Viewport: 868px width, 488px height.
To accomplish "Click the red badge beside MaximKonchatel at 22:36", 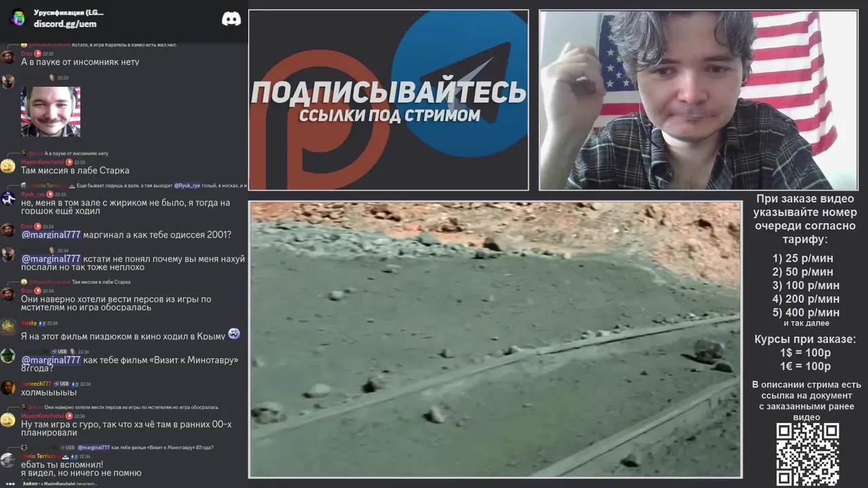I will point(69,416).
